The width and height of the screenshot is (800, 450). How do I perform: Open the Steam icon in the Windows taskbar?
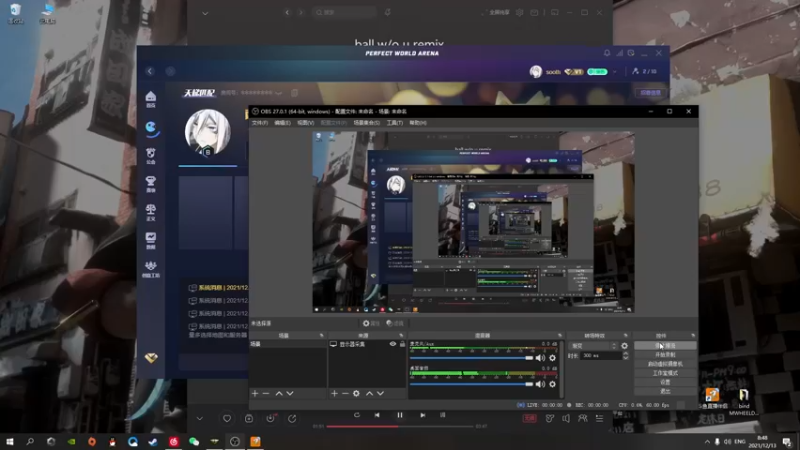point(153,441)
